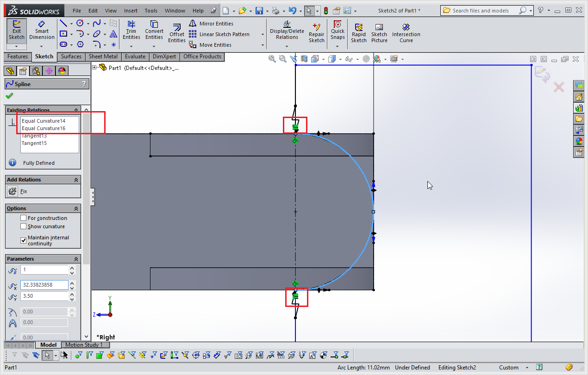
Task: Launch the Repair Sketch tool
Action: pos(317,33)
